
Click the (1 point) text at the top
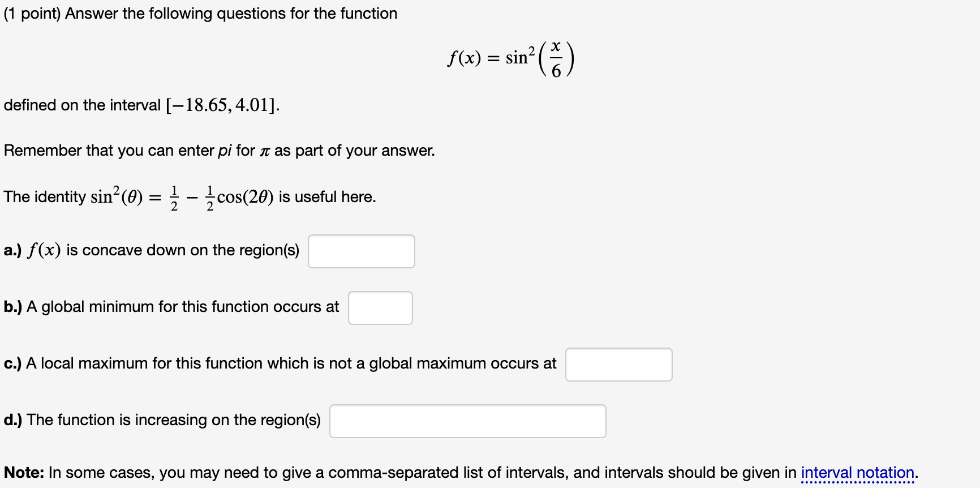[x=32, y=14]
